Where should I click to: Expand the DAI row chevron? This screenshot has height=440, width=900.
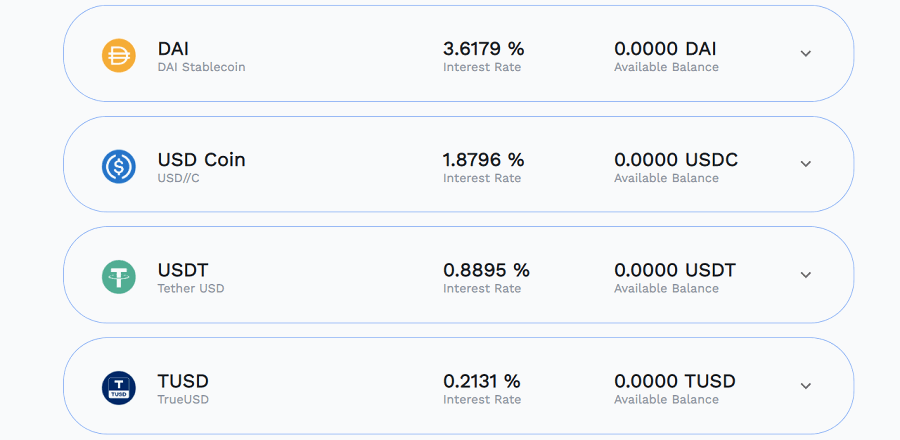click(806, 53)
